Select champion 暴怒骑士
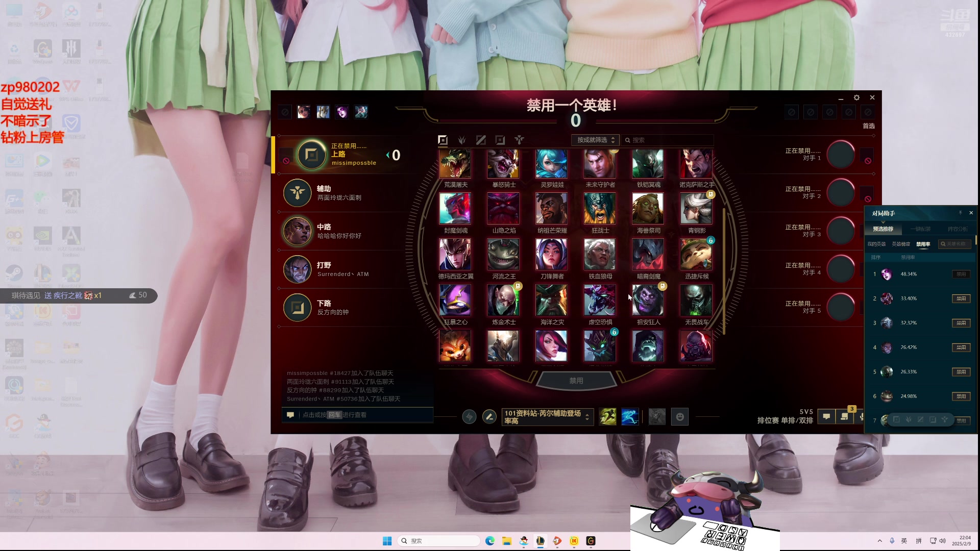The height and width of the screenshot is (551, 980). click(x=503, y=164)
